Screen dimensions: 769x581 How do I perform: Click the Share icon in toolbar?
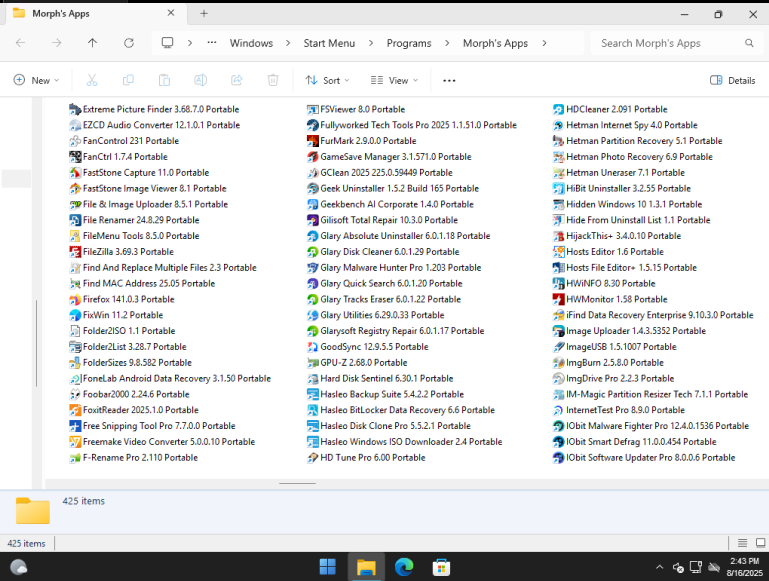tap(237, 80)
